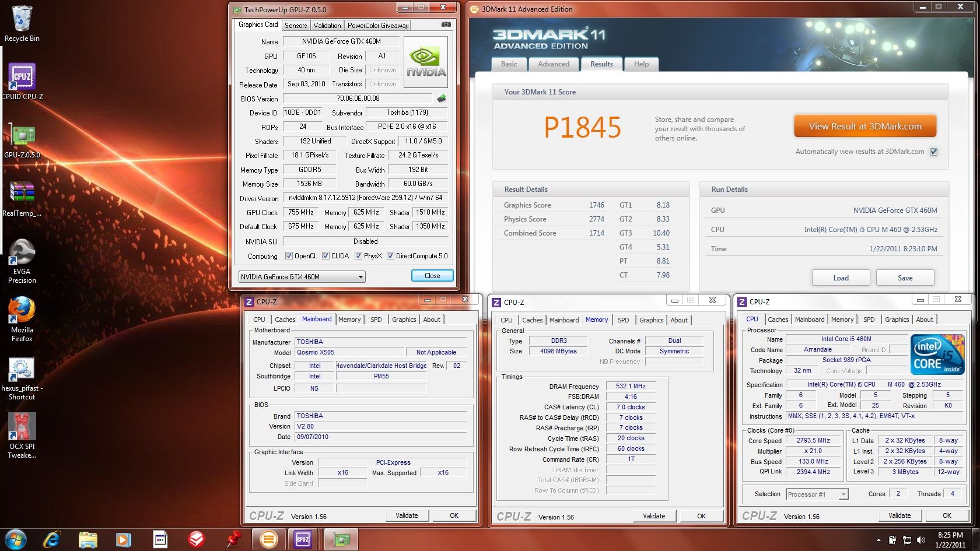Click the Physics Score value 2774
980x551 pixels.
pos(597,219)
